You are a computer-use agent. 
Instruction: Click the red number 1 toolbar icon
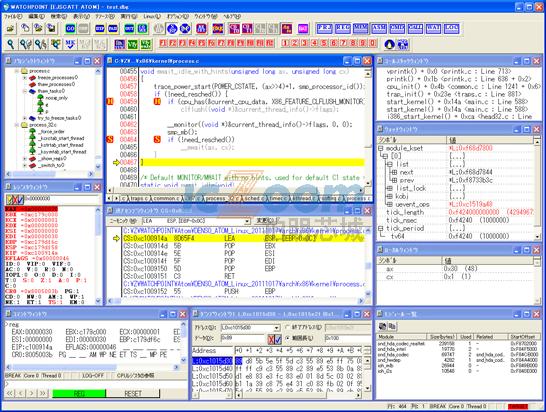click(285, 43)
